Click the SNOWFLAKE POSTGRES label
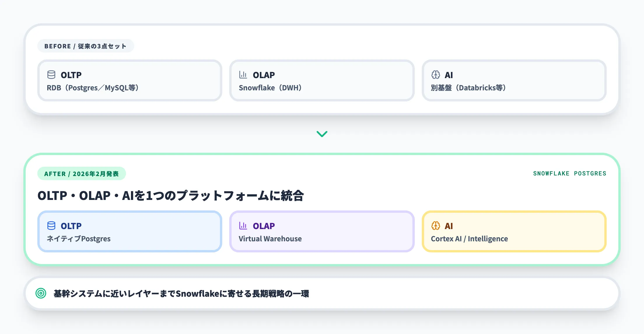 pos(570,173)
